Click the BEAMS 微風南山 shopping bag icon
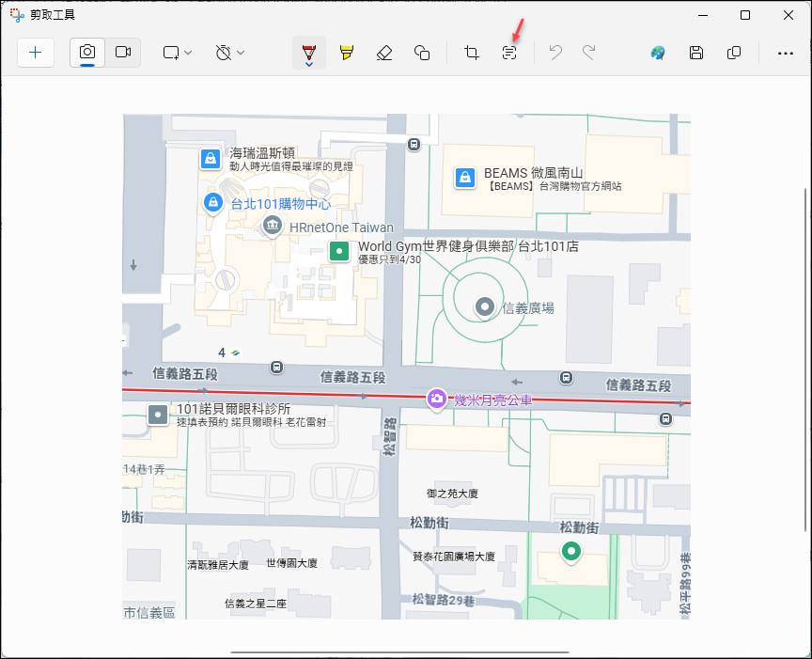The height and width of the screenshot is (659, 812). [x=465, y=179]
